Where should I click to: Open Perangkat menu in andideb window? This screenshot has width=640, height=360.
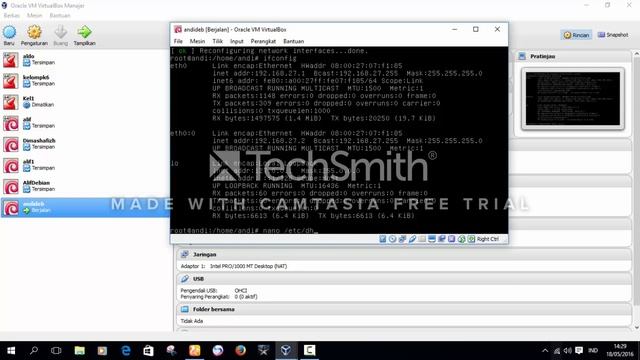pyautogui.click(x=263, y=41)
